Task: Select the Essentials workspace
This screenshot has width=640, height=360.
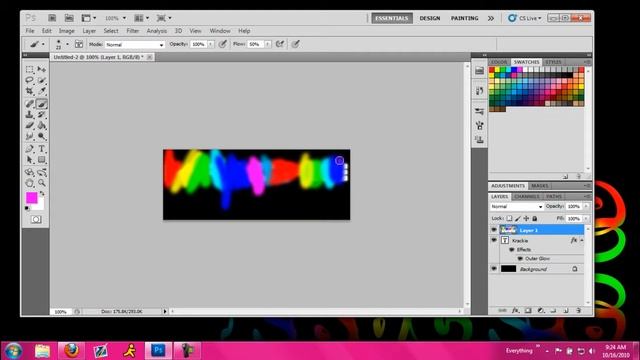Action: 391,18
